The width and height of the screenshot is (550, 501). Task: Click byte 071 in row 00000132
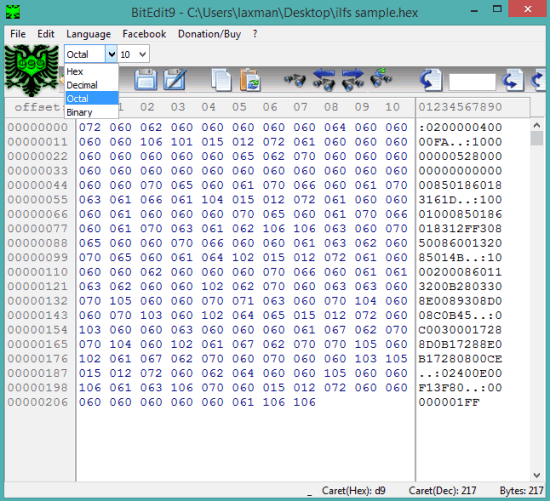[x=243, y=301]
